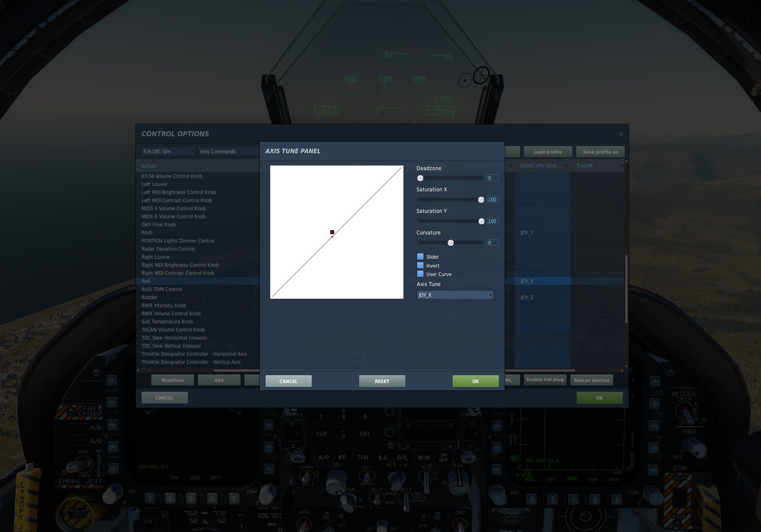Click Cancel in Axis Tune Panel
The image size is (761, 532).
pos(288,381)
